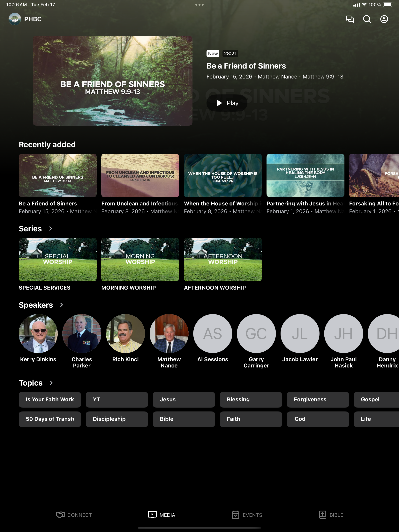Select the JL Jacob Lawler avatar
Screen dimensions: 399x532
tap(300, 333)
